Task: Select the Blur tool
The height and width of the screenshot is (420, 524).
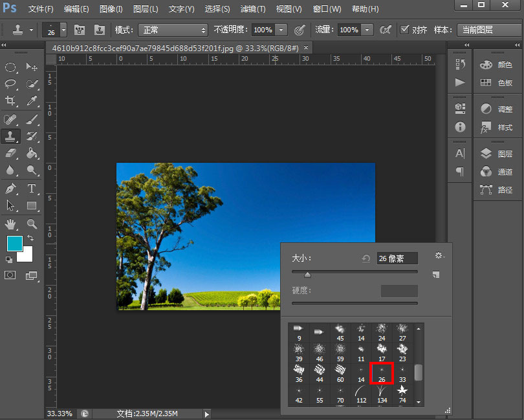Action: (10, 171)
